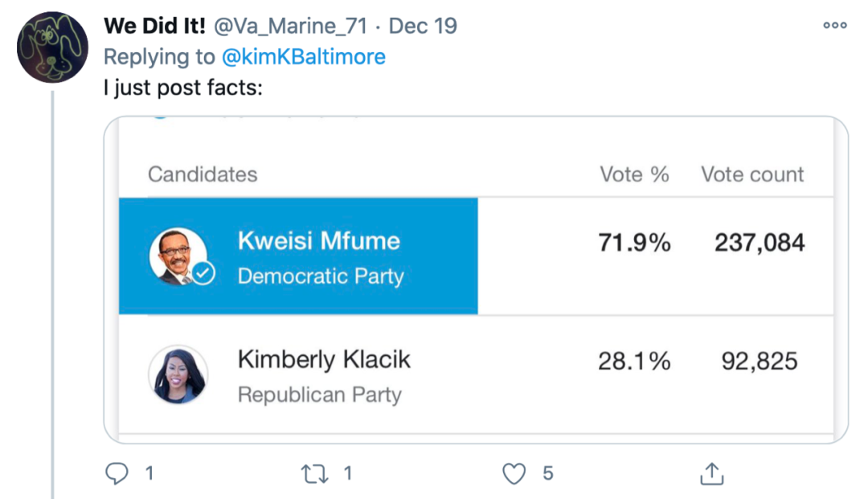This screenshot has width=868, height=499.
Task: Click Kimberly Klacik's candidate photo
Action: [178, 374]
